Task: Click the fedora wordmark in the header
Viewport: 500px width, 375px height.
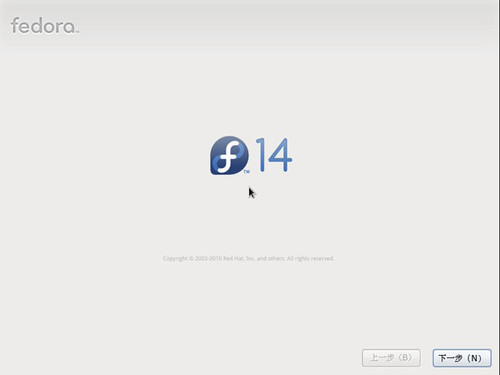Action: click(x=45, y=26)
